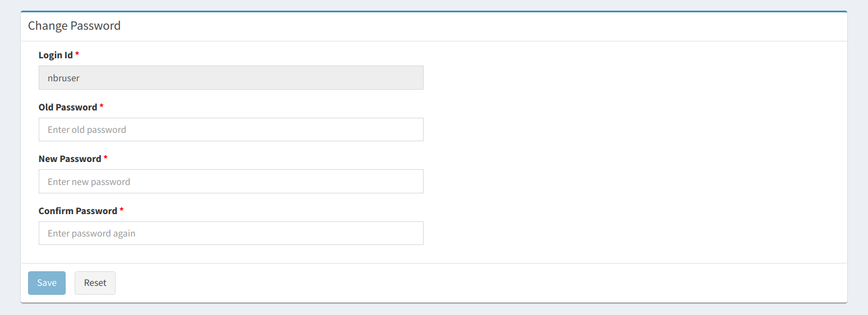Focus the New Password text box
The image size is (868, 315).
click(x=231, y=182)
